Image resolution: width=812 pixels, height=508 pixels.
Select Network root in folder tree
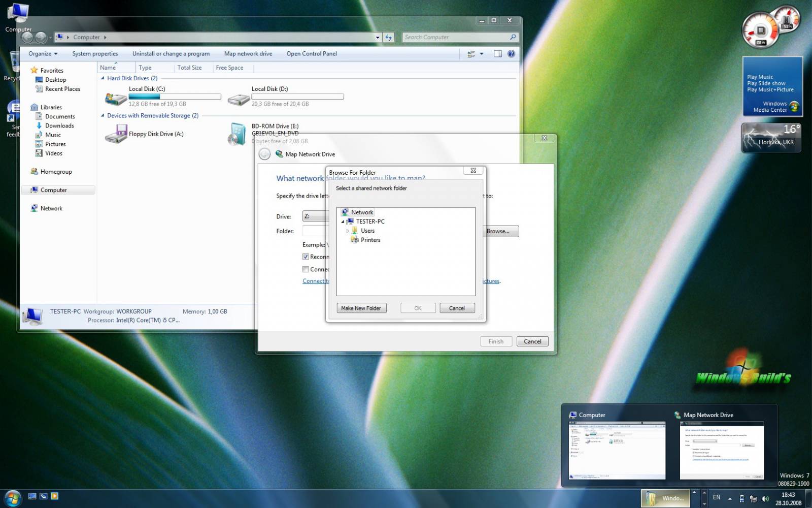pyautogui.click(x=357, y=212)
